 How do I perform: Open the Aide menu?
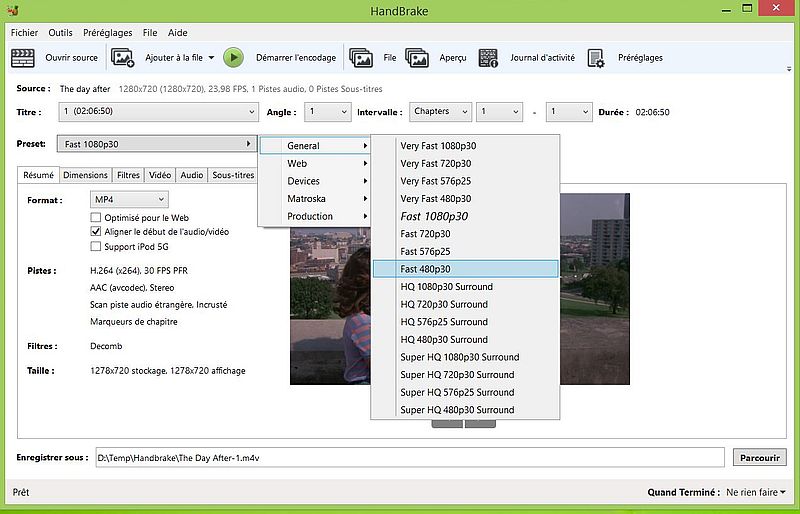(178, 33)
